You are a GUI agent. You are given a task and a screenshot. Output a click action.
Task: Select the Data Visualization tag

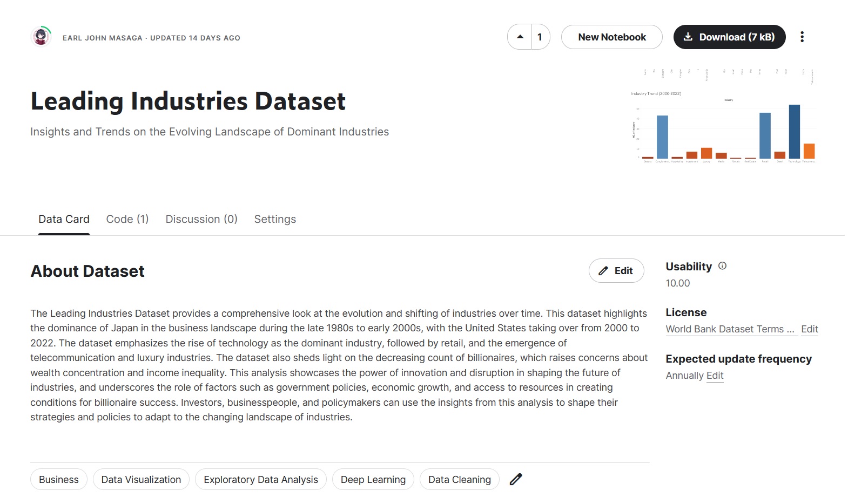pos(141,480)
